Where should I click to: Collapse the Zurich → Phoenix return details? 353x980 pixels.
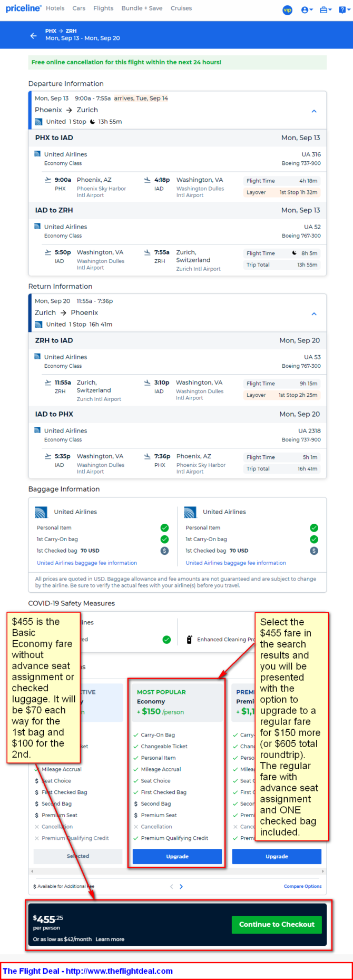(314, 314)
